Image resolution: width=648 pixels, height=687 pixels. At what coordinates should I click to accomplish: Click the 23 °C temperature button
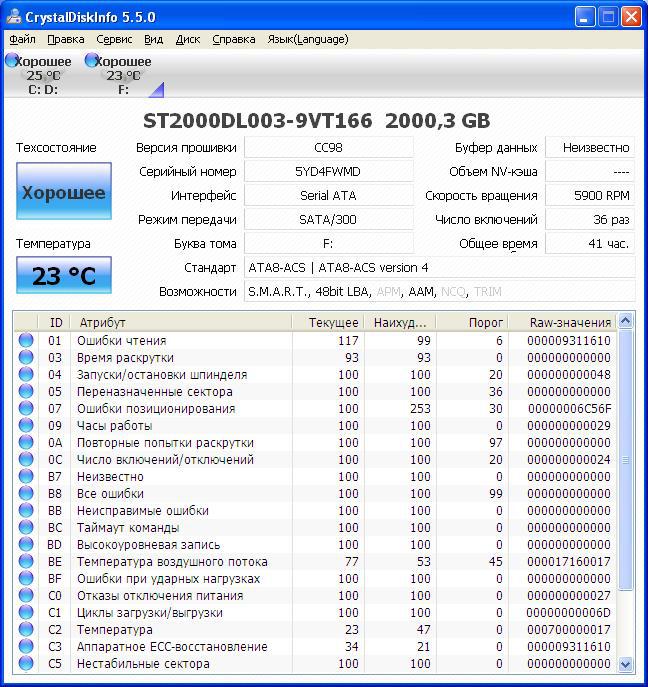click(63, 276)
